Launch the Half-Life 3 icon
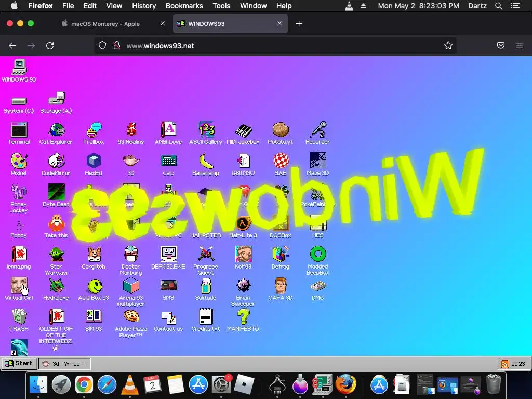This screenshot has height=399, width=532. click(x=243, y=227)
